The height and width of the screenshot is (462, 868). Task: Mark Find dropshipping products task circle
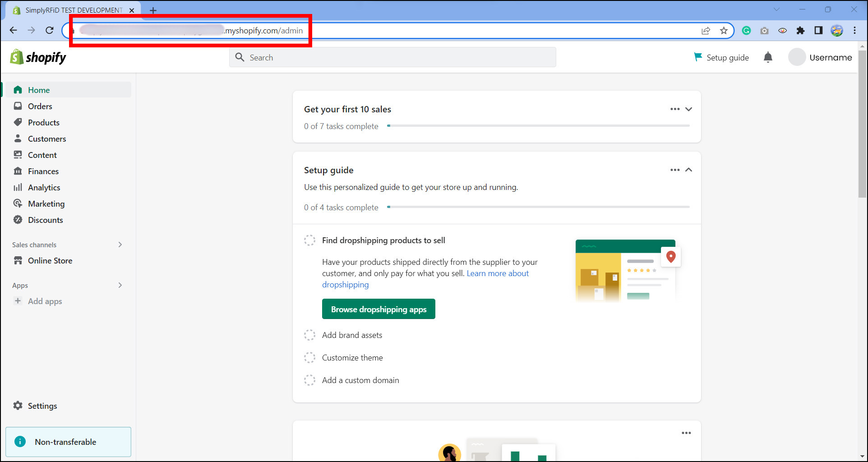pos(309,240)
